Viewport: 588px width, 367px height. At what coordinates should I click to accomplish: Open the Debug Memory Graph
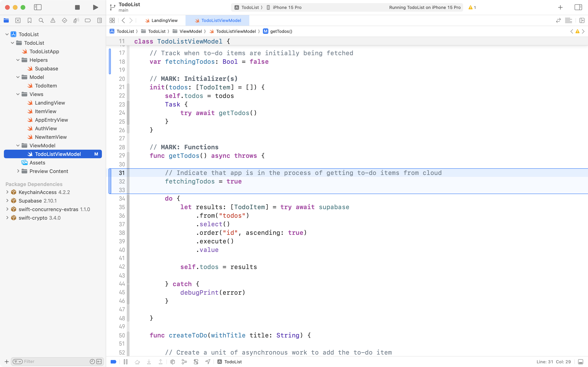coord(184,361)
